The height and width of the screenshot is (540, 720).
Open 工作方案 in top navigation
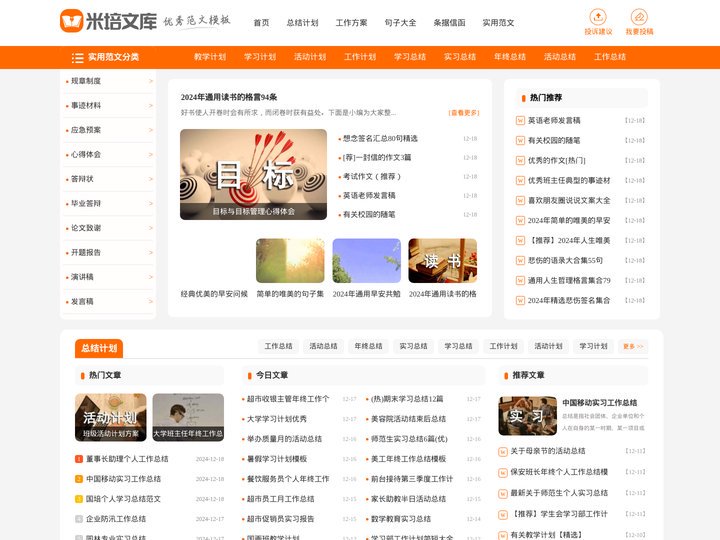[351, 22]
